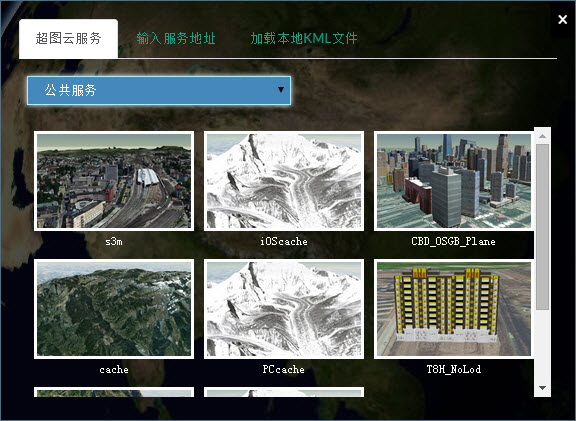This screenshot has height=421, width=576.
Task: Switch to the 超图云服务 tab
Action: (68, 38)
